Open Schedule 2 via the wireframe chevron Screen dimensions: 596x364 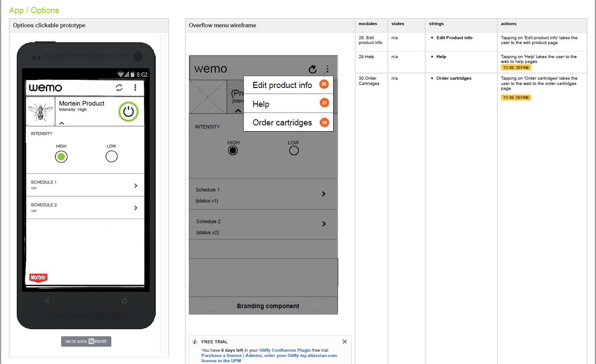tap(324, 224)
